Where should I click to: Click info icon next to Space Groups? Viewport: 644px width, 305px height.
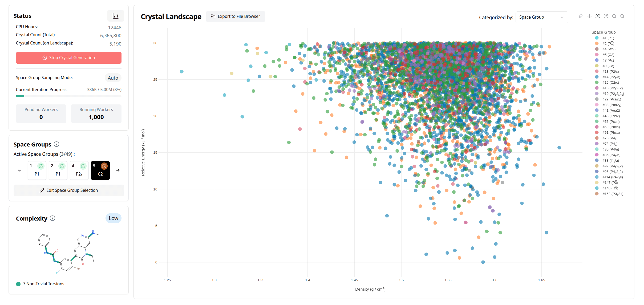(56, 144)
